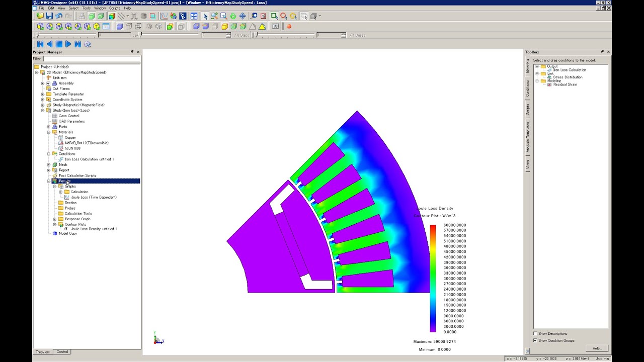Click the contour color legend bar
The width and height of the screenshot is (644, 362).
[433, 279]
